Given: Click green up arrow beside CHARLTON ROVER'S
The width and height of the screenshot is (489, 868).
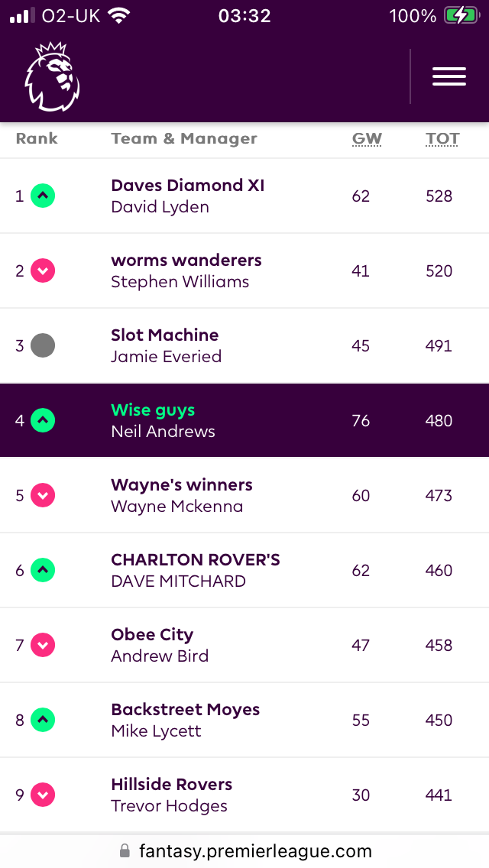Looking at the screenshot, I should coord(43,570).
